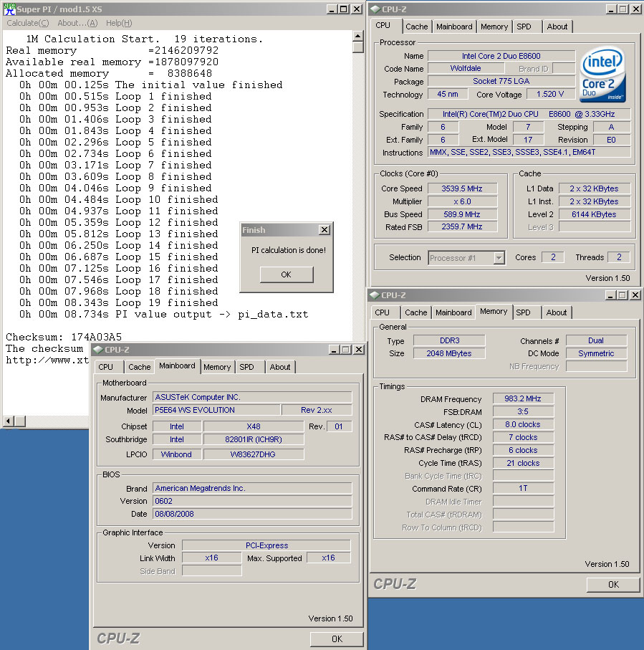The image size is (644, 650).
Task: Minimize the Super PI window
Action: point(331,9)
